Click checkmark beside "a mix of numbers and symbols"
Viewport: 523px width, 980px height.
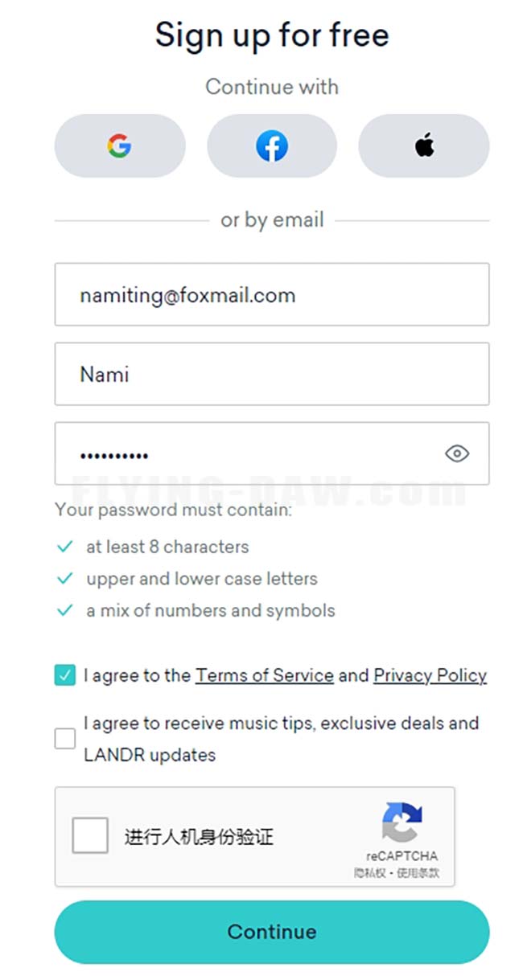point(65,611)
